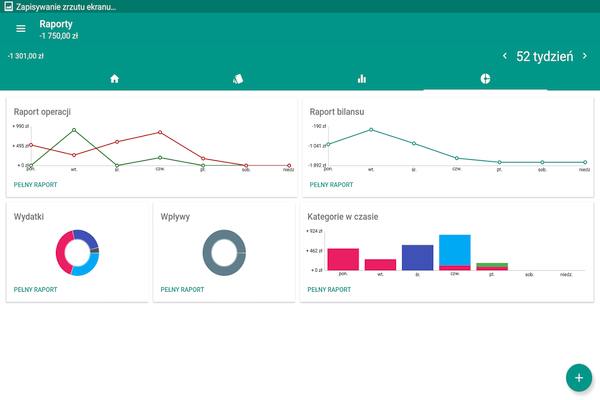The height and width of the screenshot is (400, 600).
Task: Open full report for Kategorie w czasie
Action: pyautogui.click(x=329, y=290)
